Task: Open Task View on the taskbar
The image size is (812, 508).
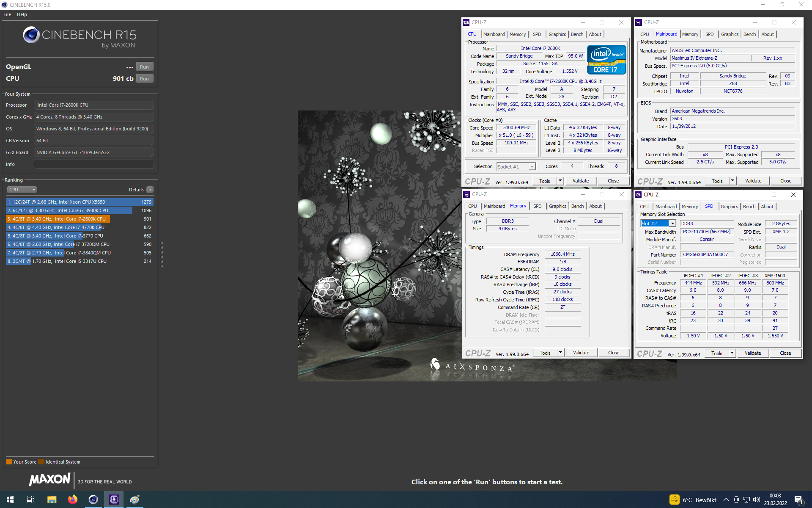Action: click(30, 500)
